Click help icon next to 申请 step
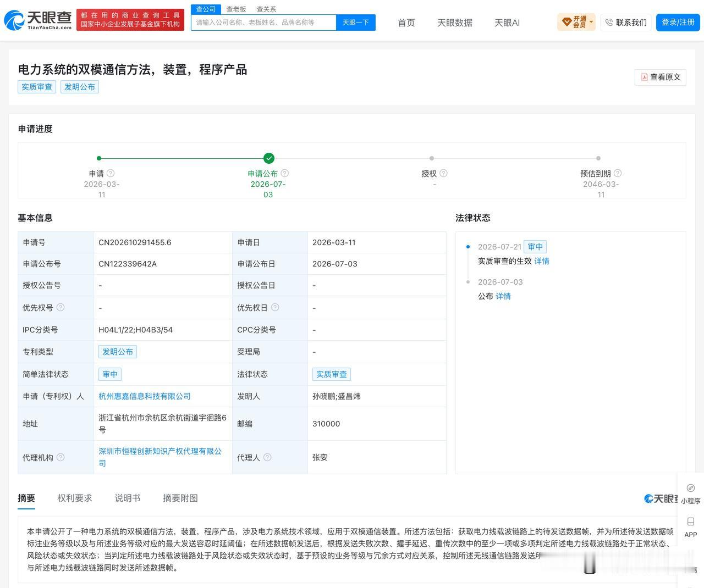 [111, 173]
